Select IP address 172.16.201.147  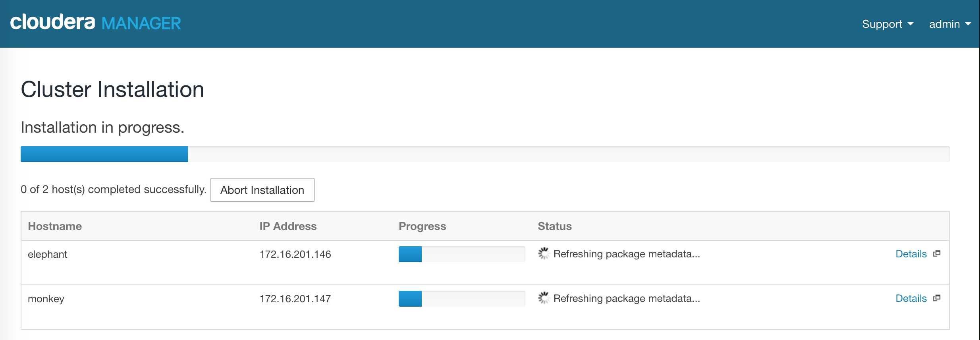(295, 299)
